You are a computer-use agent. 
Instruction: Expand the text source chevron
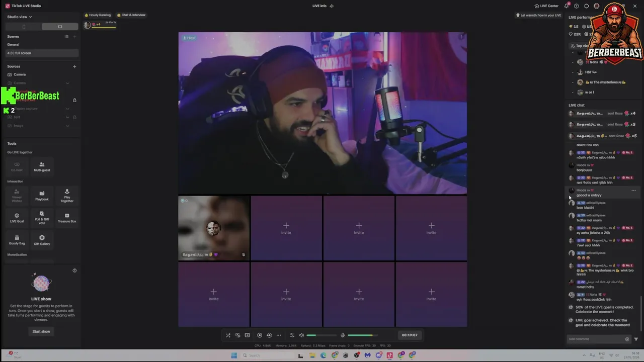pyautogui.click(x=67, y=117)
